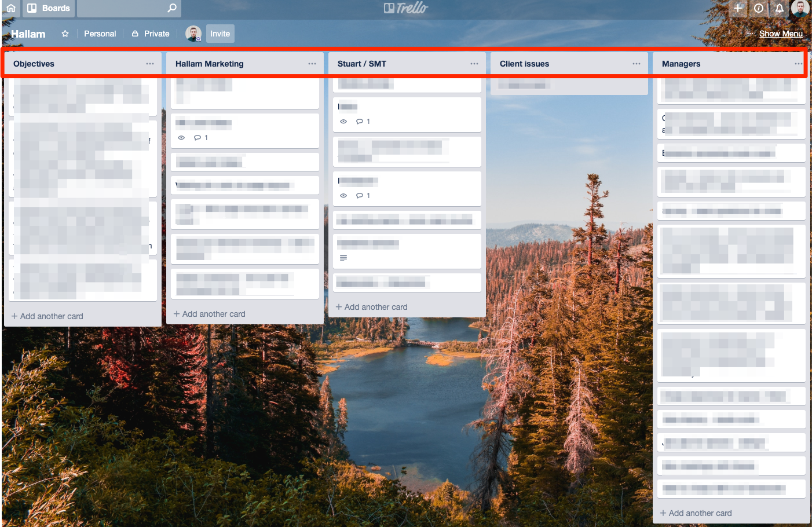Click your avatar in the top-right corner
The width and height of the screenshot is (812, 527).
(800, 8)
